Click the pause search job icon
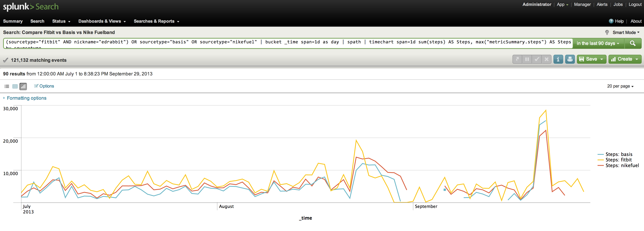The width and height of the screenshot is (644, 231). coord(527,59)
